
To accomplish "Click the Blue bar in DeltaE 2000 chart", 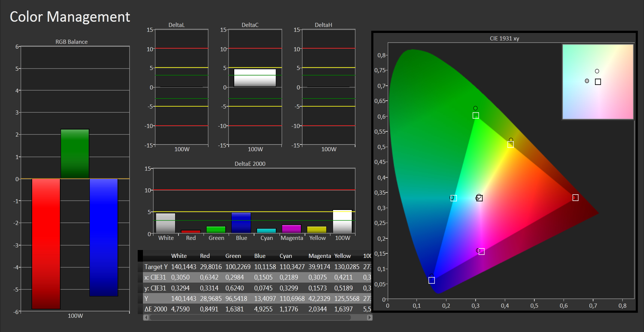I will pyautogui.click(x=241, y=223).
